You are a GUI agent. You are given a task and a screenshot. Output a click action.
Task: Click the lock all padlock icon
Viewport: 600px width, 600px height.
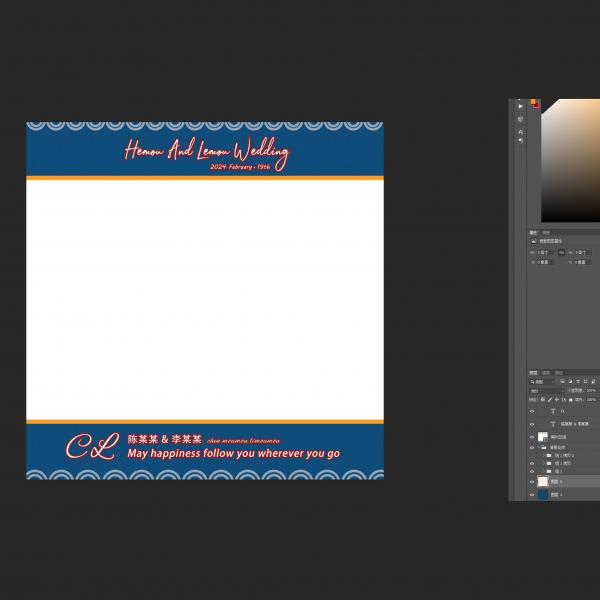(570, 399)
